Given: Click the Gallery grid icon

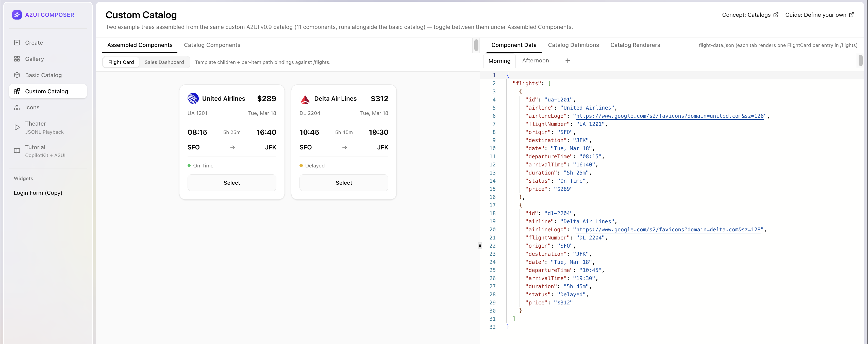Looking at the screenshot, I should 17,59.
